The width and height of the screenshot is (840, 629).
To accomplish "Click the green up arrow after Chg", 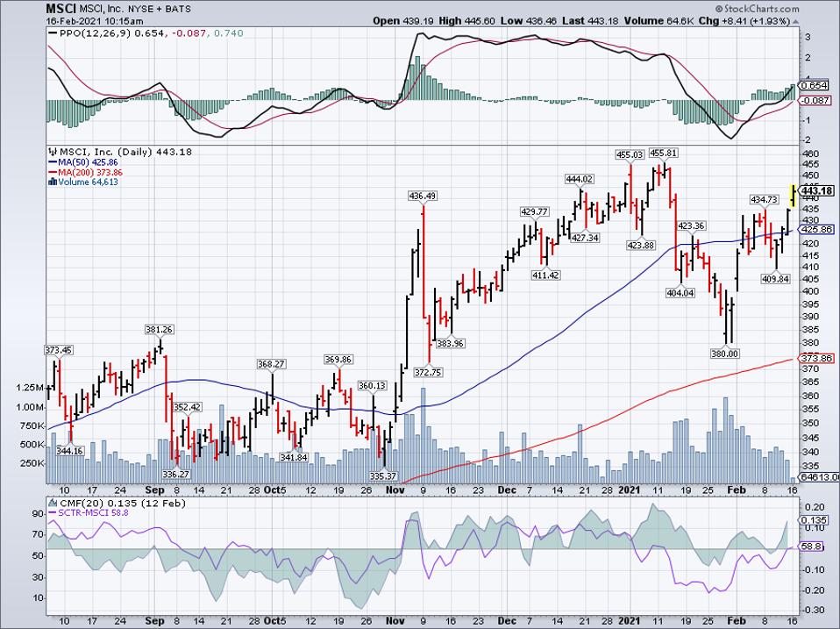I will point(796,21).
